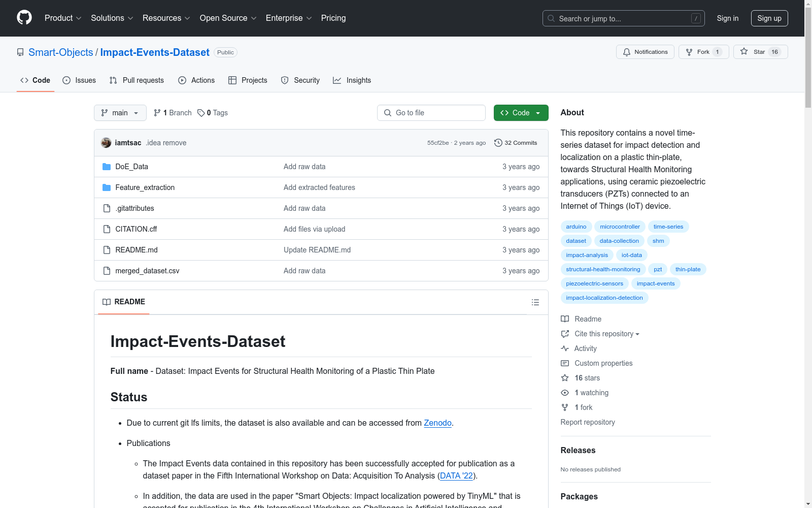
Task: Click the Activity pulse icon
Action: [565, 348]
